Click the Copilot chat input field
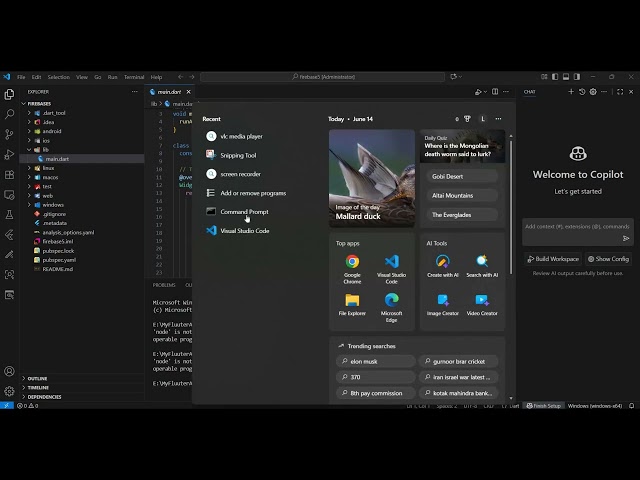640x480 pixels. [578, 232]
